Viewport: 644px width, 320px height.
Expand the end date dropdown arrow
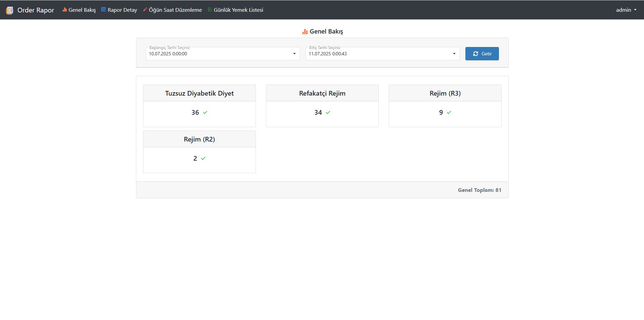454,54
